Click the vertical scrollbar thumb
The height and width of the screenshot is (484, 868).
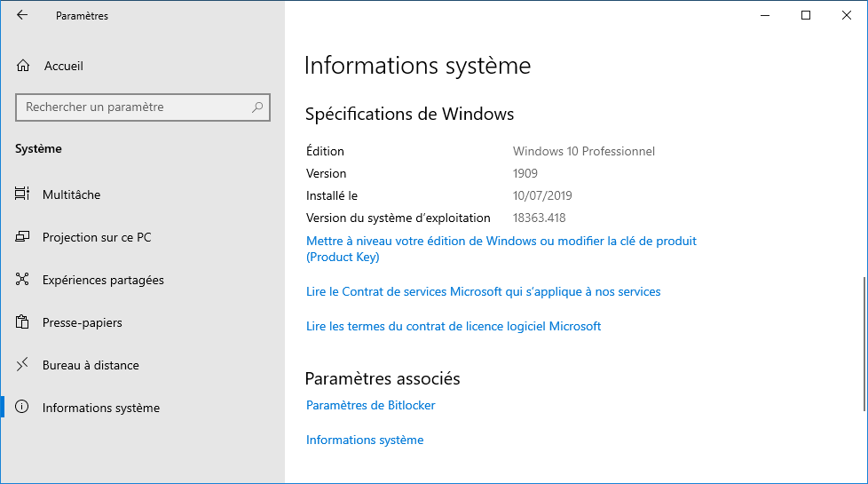pyautogui.click(x=864, y=344)
